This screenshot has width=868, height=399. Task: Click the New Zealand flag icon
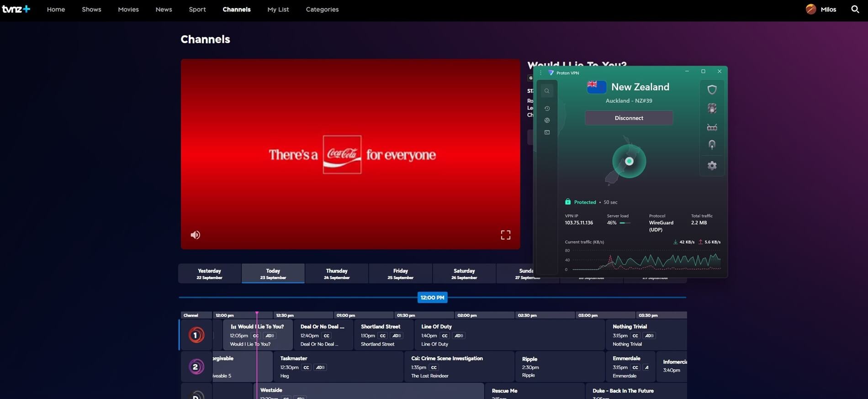click(x=597, y=87)
